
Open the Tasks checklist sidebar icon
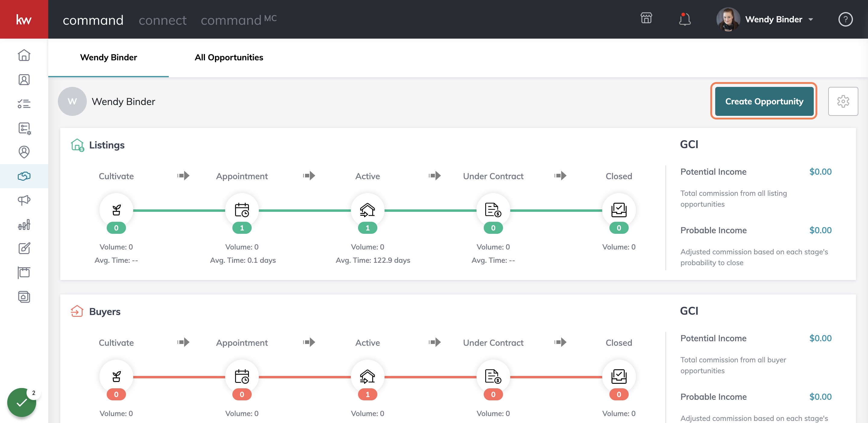point(24,103)
